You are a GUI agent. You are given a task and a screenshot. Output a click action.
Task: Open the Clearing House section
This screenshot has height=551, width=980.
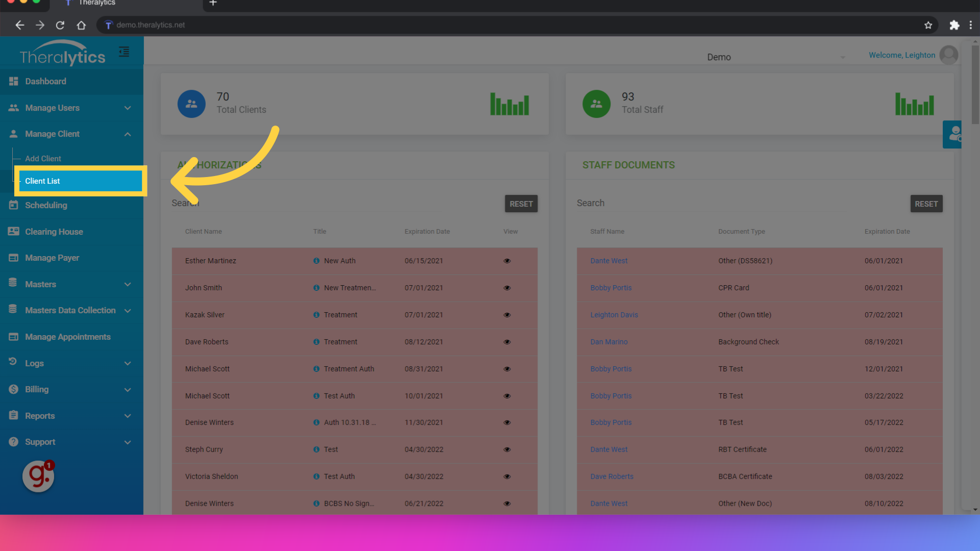coord(54,232)
